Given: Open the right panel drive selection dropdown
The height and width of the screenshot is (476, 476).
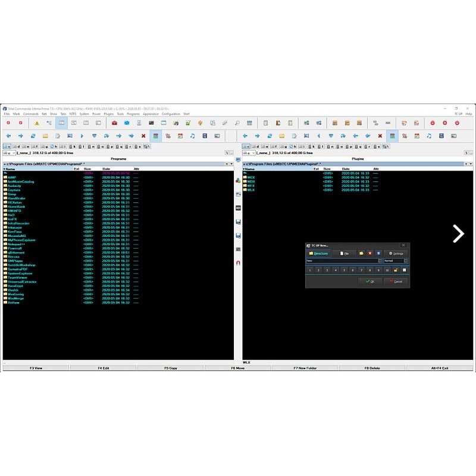Looking at the screenshot, I should coord(249,153).
